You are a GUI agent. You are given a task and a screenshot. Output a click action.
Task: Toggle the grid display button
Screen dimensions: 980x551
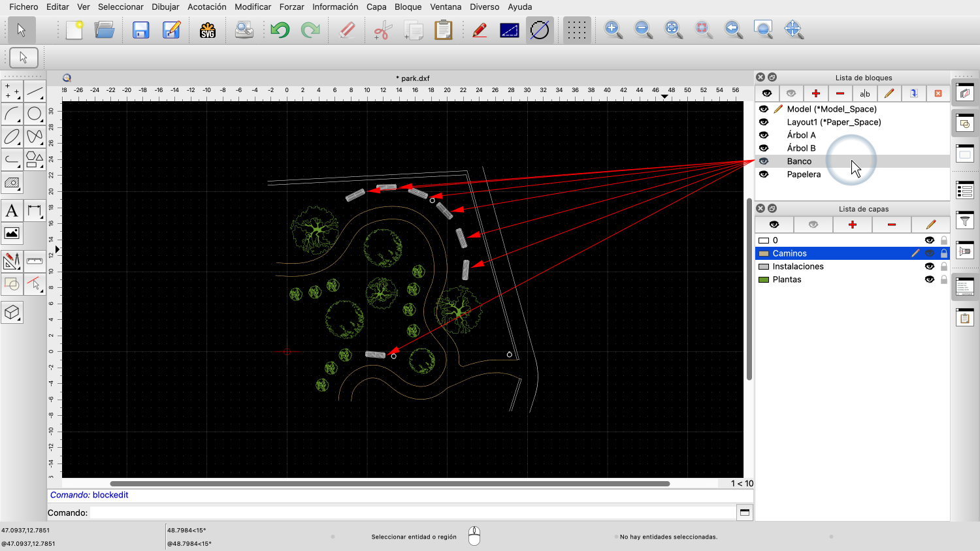[x=576, y=30]
